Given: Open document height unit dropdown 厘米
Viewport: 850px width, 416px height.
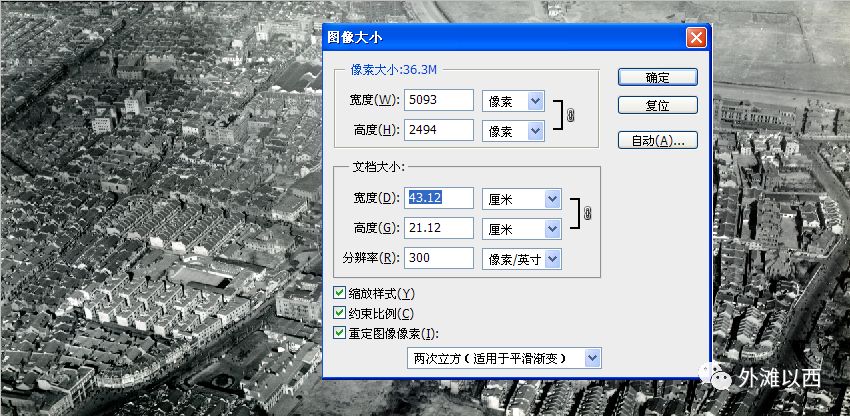Looking at the screenshot, I should point(521,229).
